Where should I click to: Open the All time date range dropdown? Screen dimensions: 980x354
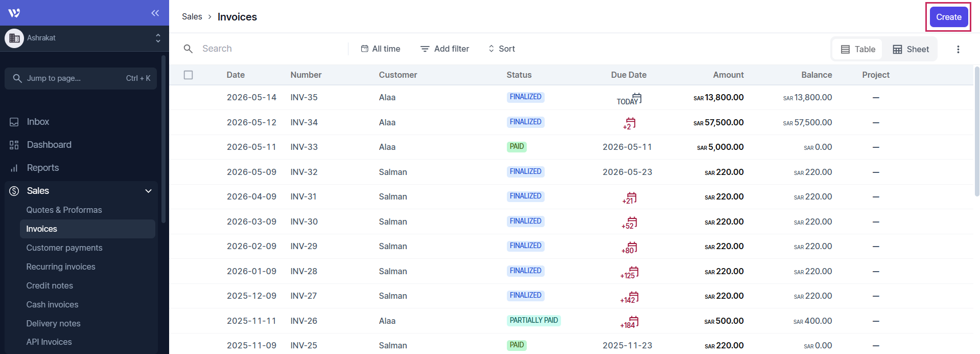[381, 49]
